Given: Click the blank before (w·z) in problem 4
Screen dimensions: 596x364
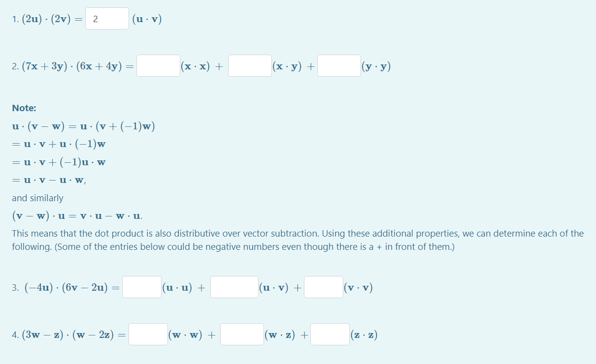Looking at the screenshot, I should [242, 334].
